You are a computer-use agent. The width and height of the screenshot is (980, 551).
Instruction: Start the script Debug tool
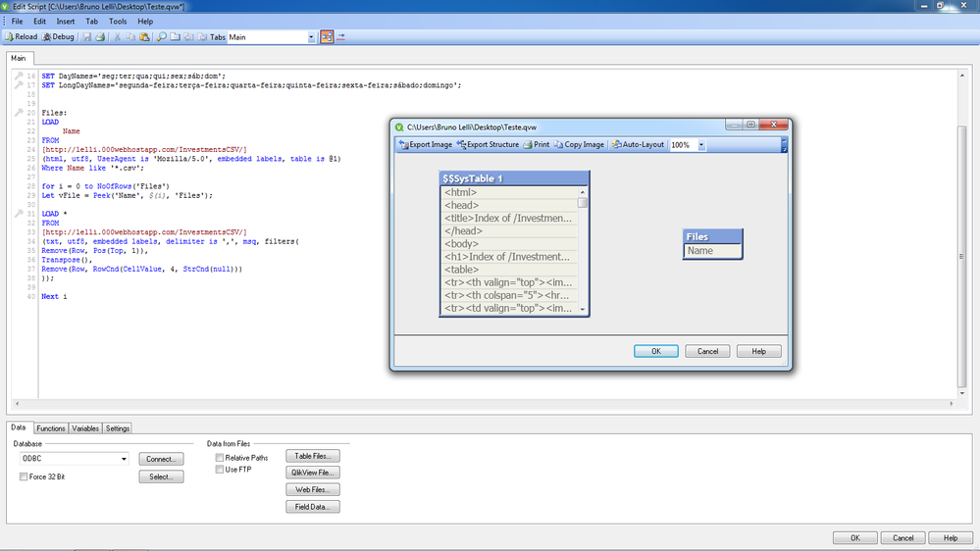click(57, 37)
